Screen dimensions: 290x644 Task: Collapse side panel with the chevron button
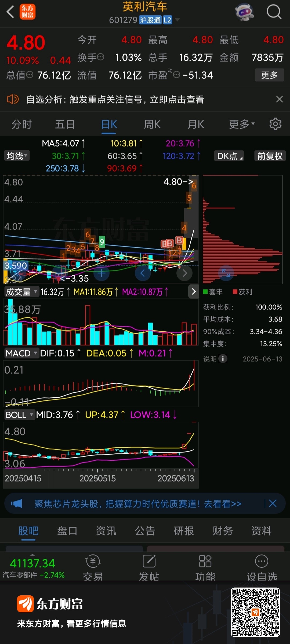pyautogui.click(x=194, y=291)
